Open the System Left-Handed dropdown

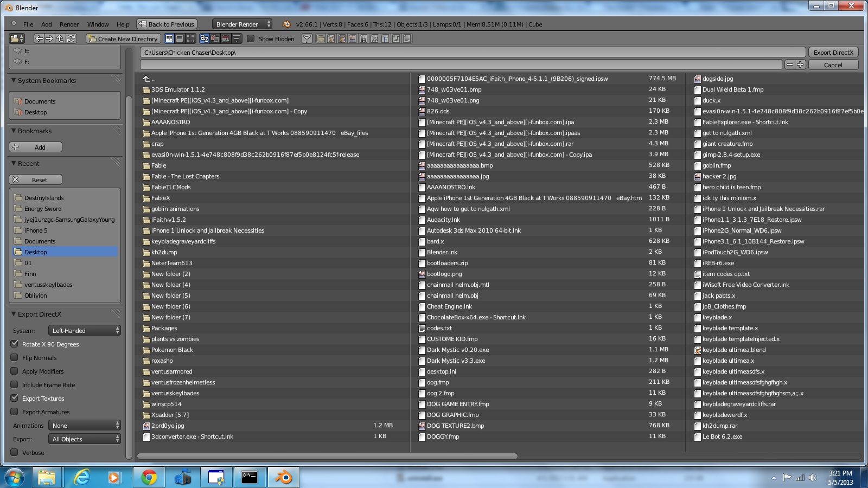(85, 331)
